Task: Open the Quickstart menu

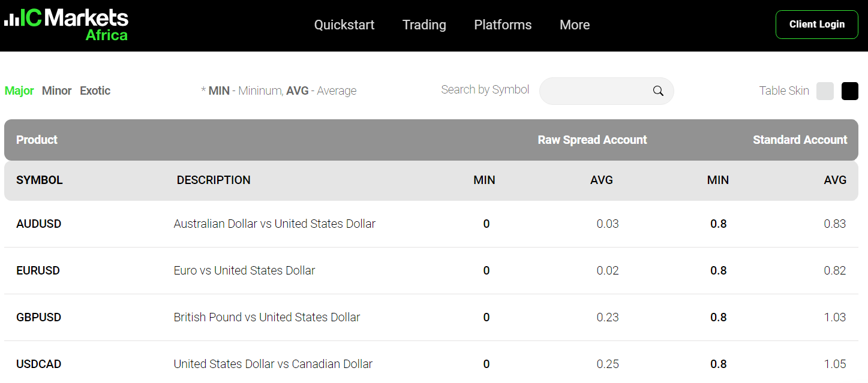Action: click(344, 25)
